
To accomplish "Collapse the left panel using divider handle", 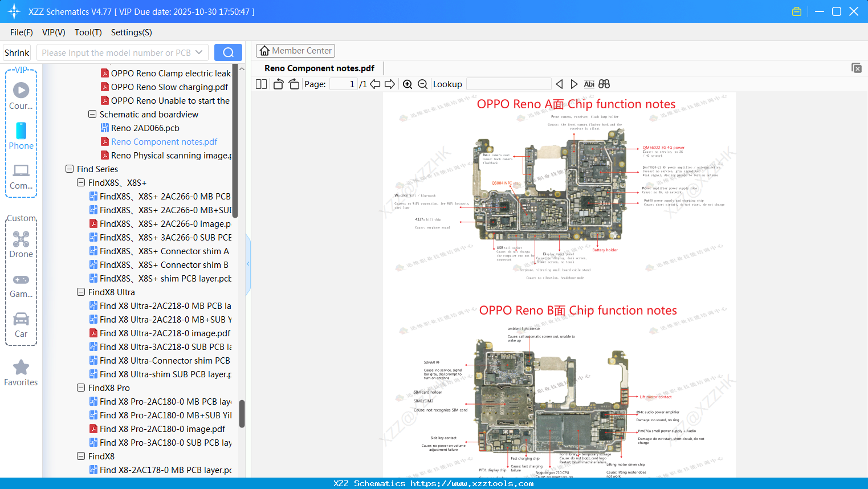I will 248,264.
